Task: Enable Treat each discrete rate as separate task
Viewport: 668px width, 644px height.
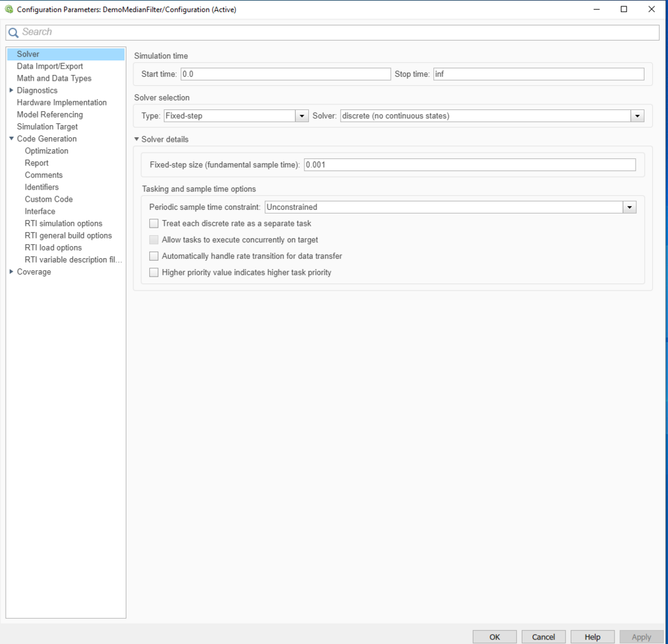Action: click(x=154, y=224)
